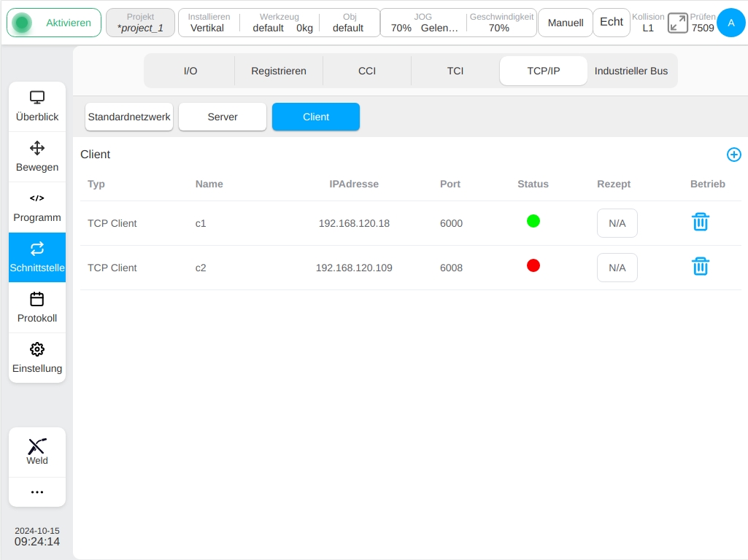Image resolution: width=748 pixels, height=560 pixels.
Task: Select the TCP/IP tab
Action: click(544, 71)
